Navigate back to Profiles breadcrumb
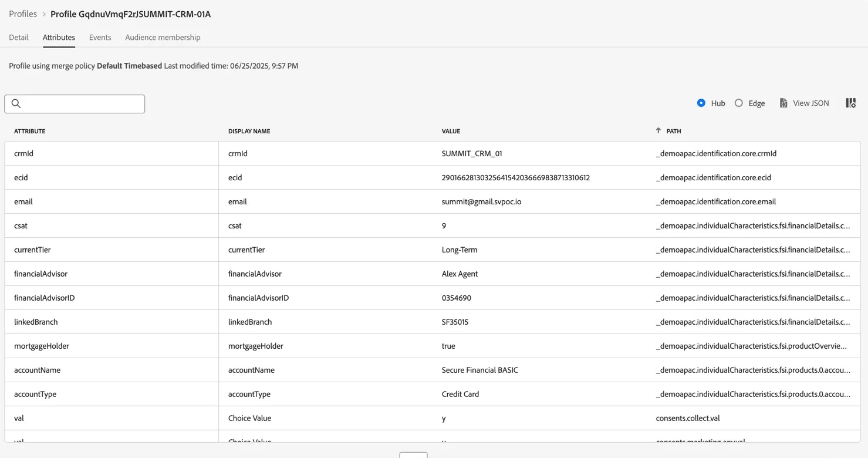This screenshot has height=458, width=868. coord(23,14)
